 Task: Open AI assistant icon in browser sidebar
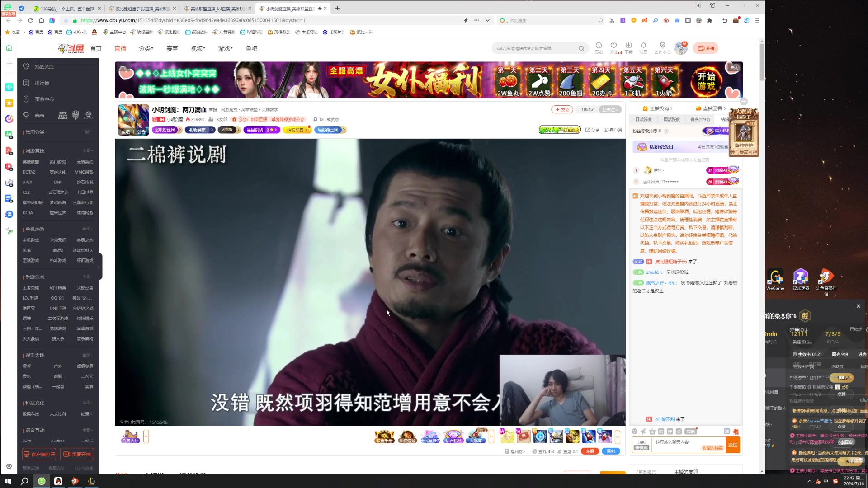click(x=9, y=119)
